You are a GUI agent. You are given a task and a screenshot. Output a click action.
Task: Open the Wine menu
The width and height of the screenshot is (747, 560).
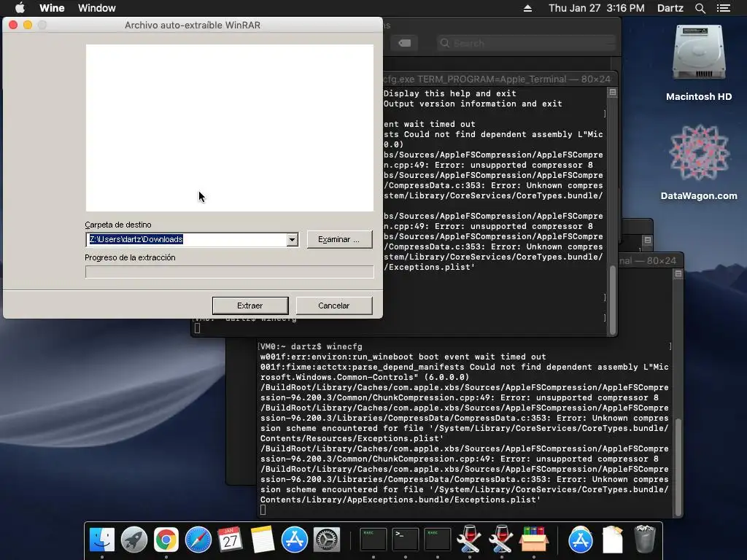pos(52,8)
